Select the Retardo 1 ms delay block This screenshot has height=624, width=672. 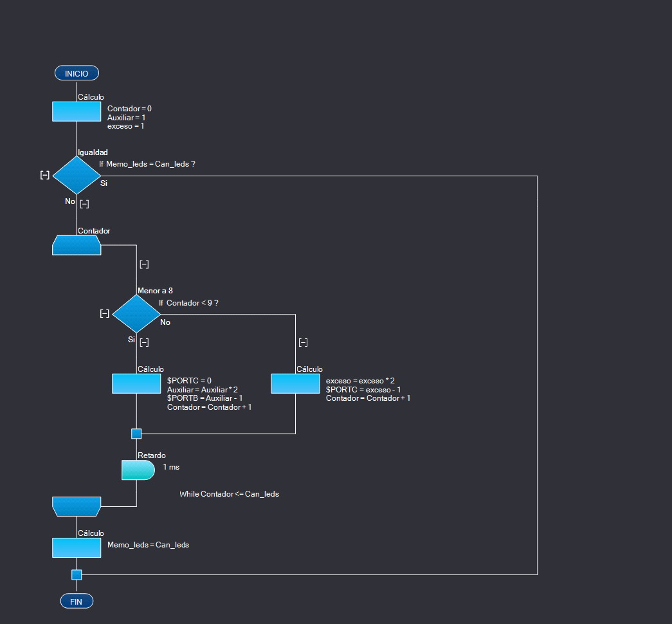coord(138,470)
